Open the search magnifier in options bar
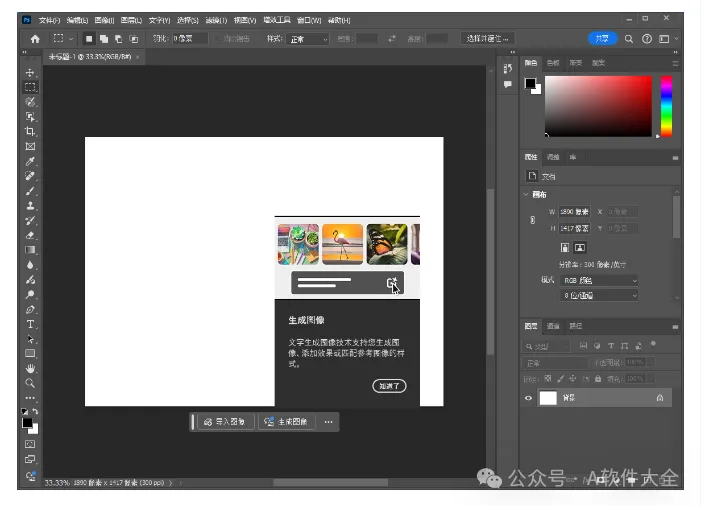The image size is (701, 506). 629,39
